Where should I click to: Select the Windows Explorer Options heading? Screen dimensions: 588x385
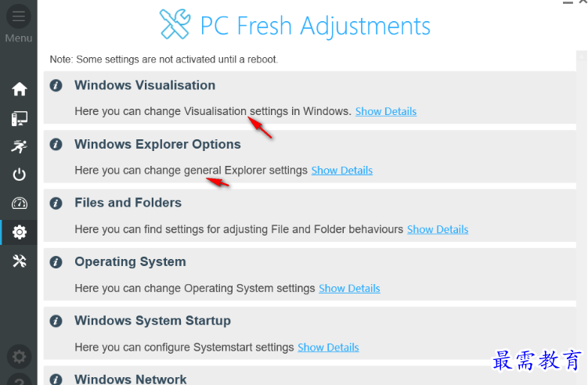point(157,144)
